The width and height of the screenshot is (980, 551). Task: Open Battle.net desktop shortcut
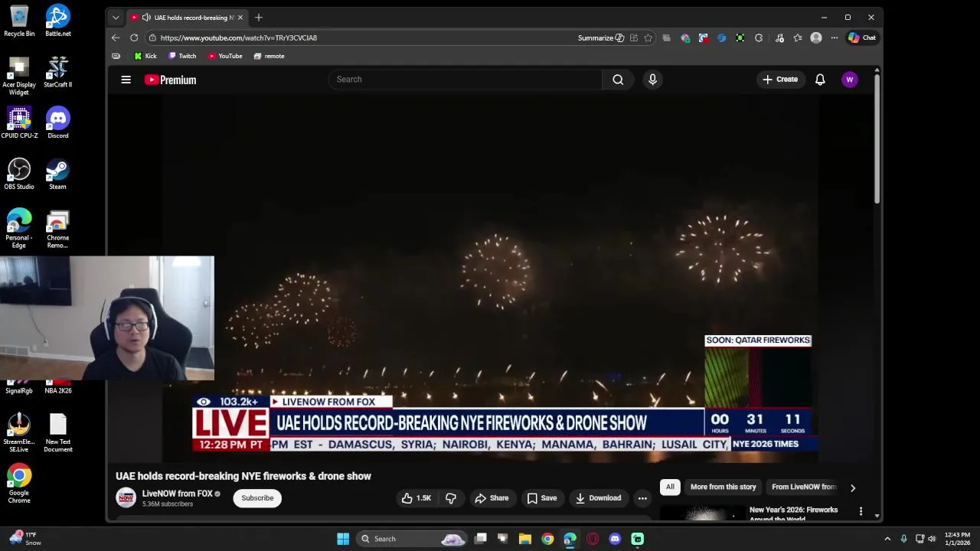(58, 21)
